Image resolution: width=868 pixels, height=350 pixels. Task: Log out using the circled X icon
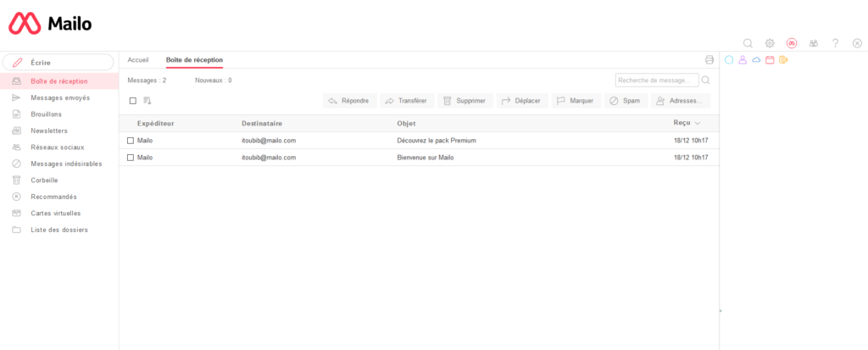pyautogui.click(x=857, y=43)
